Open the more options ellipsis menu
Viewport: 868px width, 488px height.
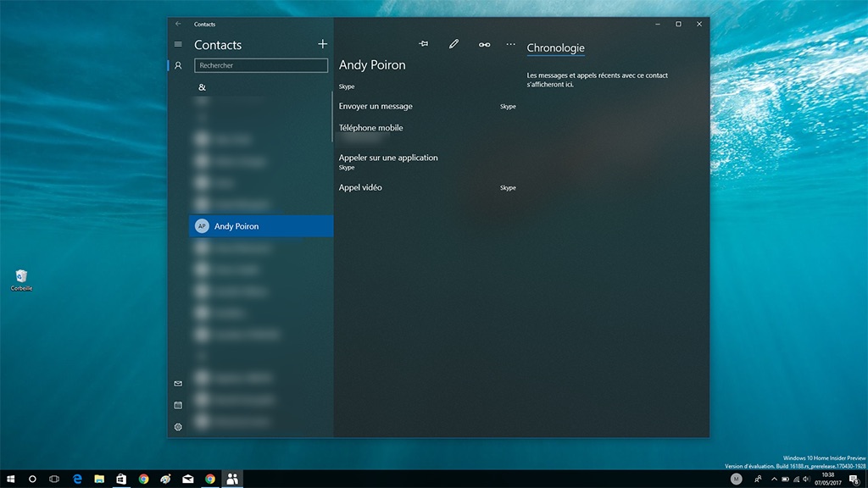pos(510,44)
